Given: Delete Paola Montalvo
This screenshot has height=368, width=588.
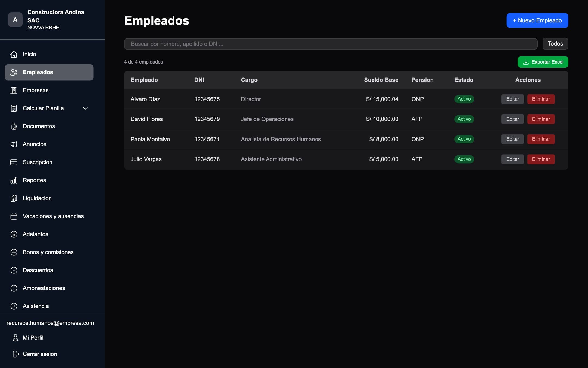Looking at the screenshot, I should (x=541, y=139).
